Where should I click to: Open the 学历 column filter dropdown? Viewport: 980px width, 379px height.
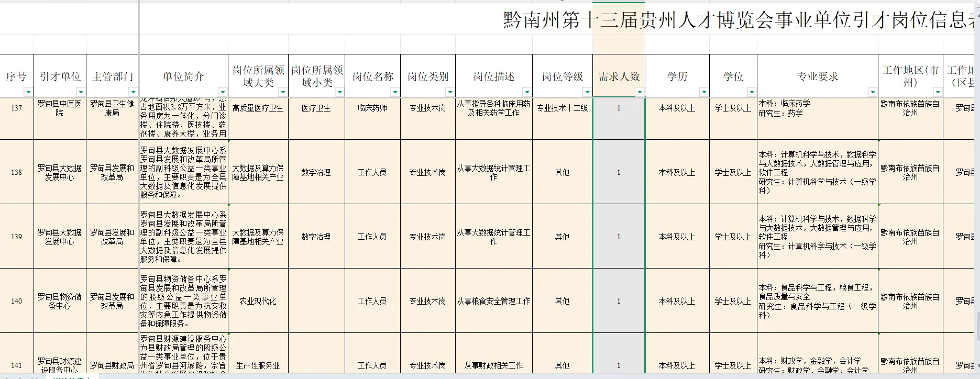(x=704, y=92)
